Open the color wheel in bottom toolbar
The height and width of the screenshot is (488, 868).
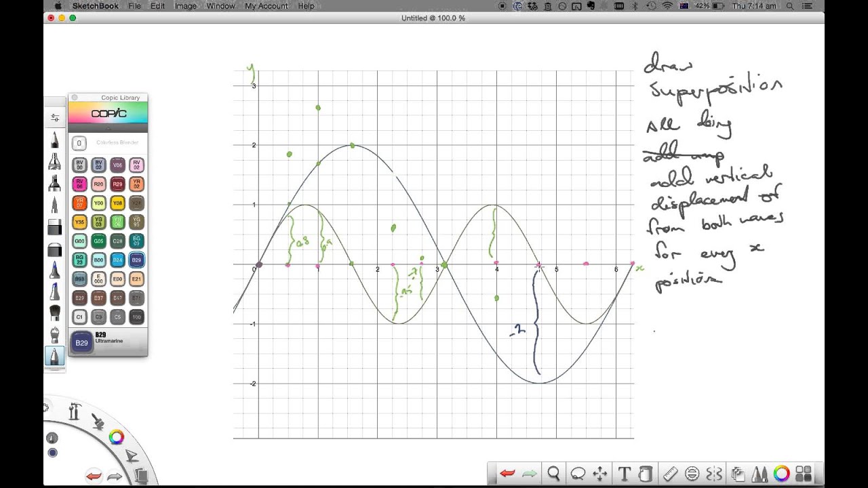[x=781, y=474]
